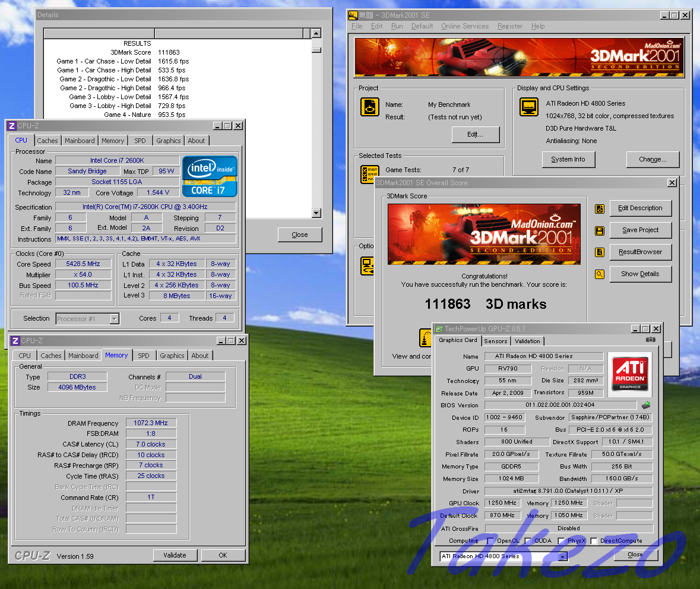Click scroll down arrow in Details window
700x589 pixels.
pos(316,213)
